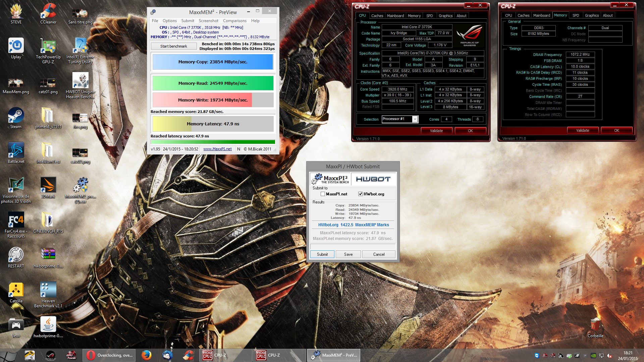
Task: Click the muted speaker tray icon
Action: (x=609, y=356)
